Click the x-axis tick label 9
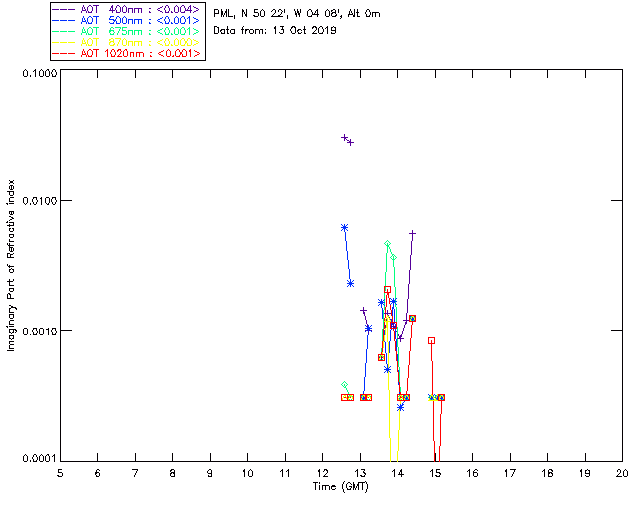 (210, 473)
